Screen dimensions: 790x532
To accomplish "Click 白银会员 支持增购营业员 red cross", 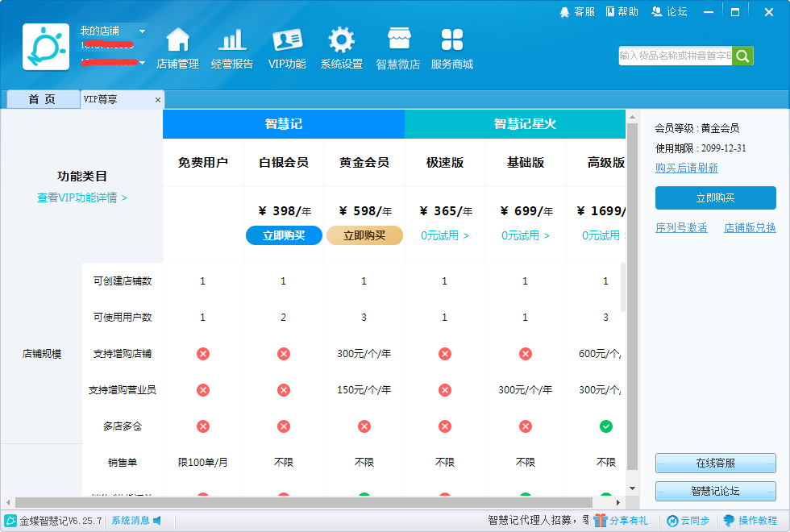I will pyautogui.click(x=284, y=390).
